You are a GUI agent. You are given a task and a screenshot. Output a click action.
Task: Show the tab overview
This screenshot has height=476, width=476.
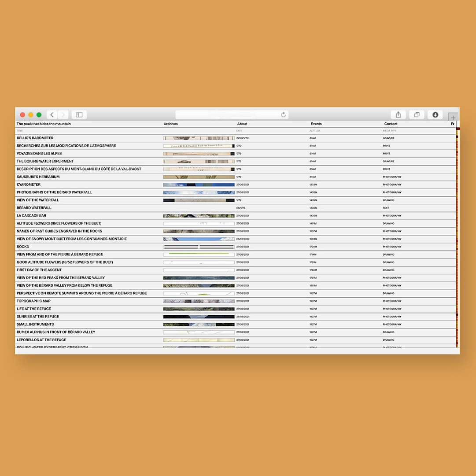pos(417,115)
